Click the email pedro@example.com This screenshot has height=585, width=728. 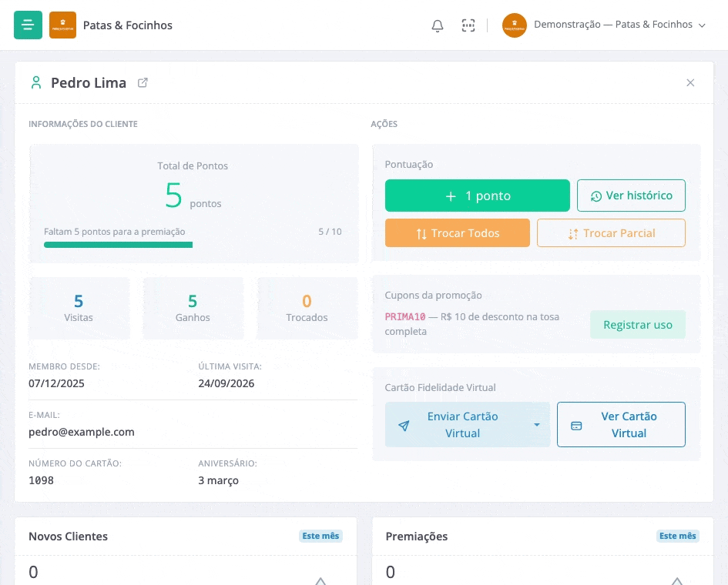82,432
